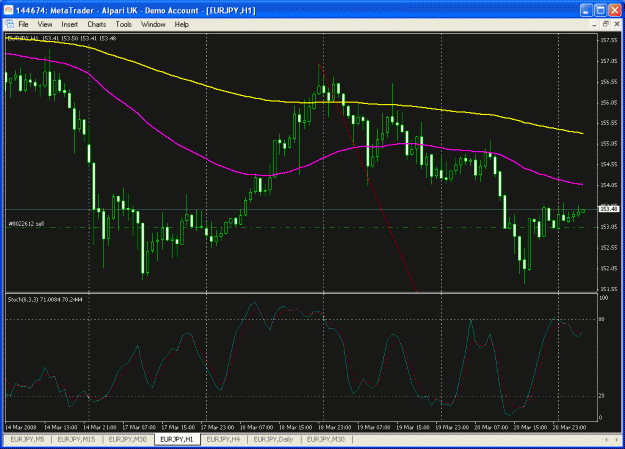The image size is (625, 449).
Task: Open the Window menu
Action: tap(153, 25)
